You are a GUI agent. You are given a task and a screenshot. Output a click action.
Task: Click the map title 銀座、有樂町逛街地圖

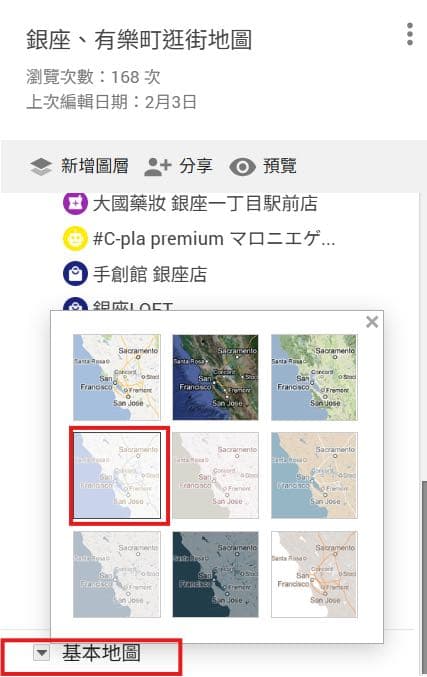point(139,40)
